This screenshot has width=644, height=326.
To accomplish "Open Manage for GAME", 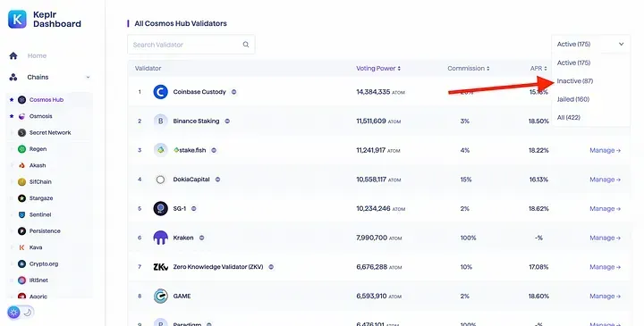I will point(605,296).
